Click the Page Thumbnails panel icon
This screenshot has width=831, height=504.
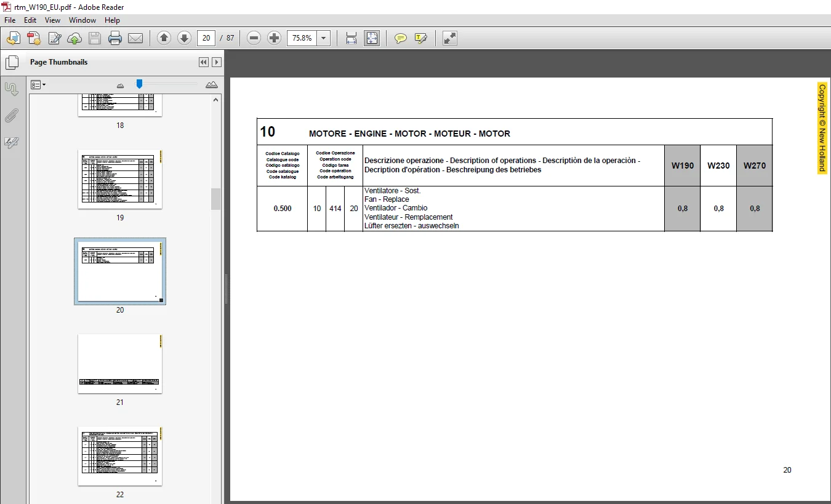click(x=12, y=63)
